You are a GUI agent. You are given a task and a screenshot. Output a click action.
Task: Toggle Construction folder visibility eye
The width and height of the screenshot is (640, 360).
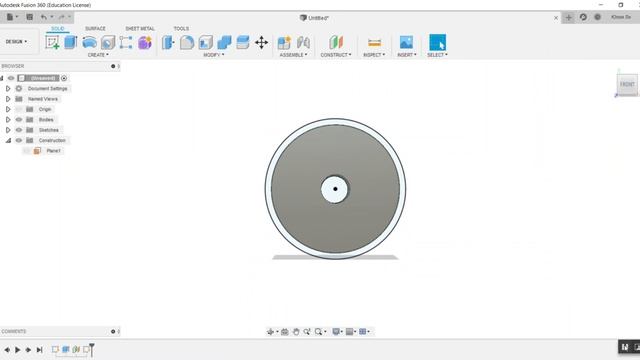coord(19,140)
